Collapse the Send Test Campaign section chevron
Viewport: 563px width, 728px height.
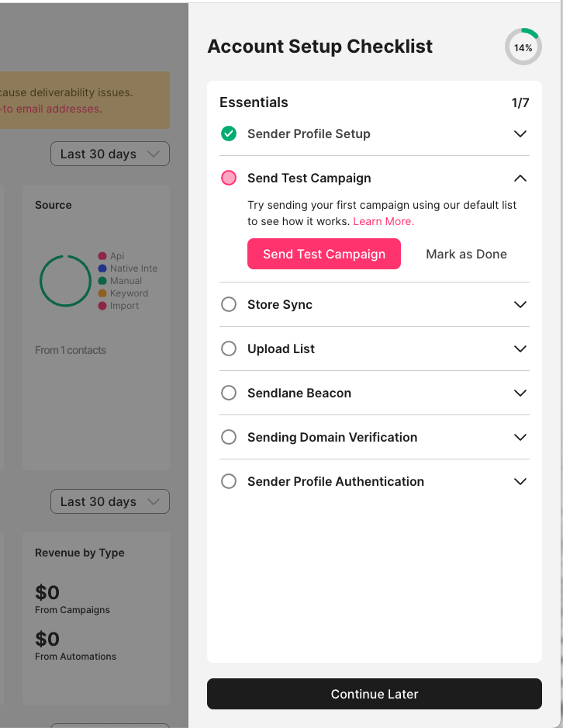(x=520, y=178)
